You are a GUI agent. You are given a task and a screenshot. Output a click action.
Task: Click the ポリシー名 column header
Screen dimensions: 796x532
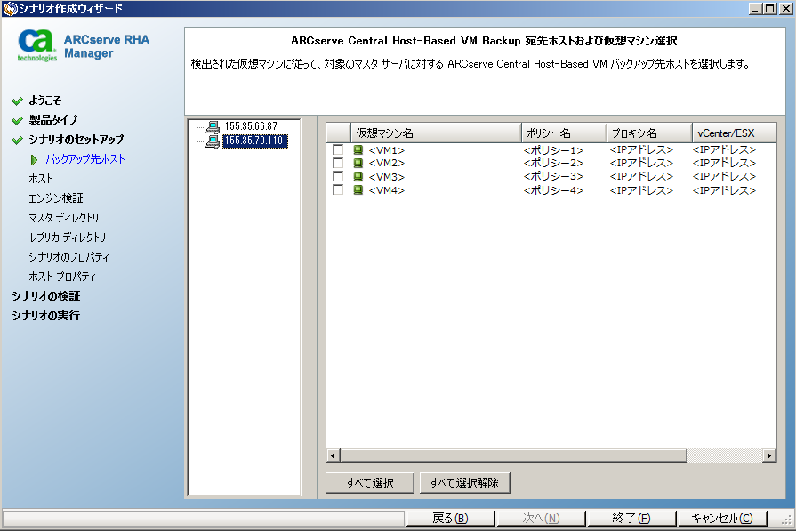click(x=564, y=133)
